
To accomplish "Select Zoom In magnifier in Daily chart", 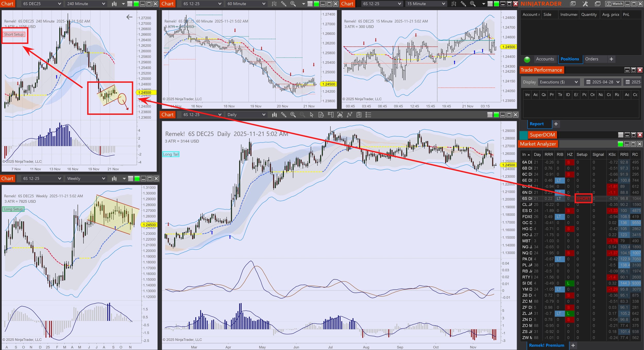I will pyautogui.click(x=293, y=115).
